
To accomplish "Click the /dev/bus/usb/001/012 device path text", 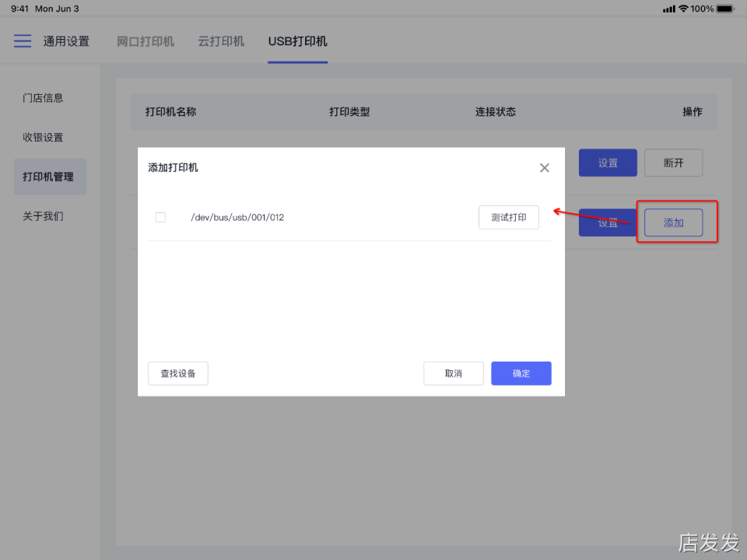I will pyautogui.click(x=237, y=217).
